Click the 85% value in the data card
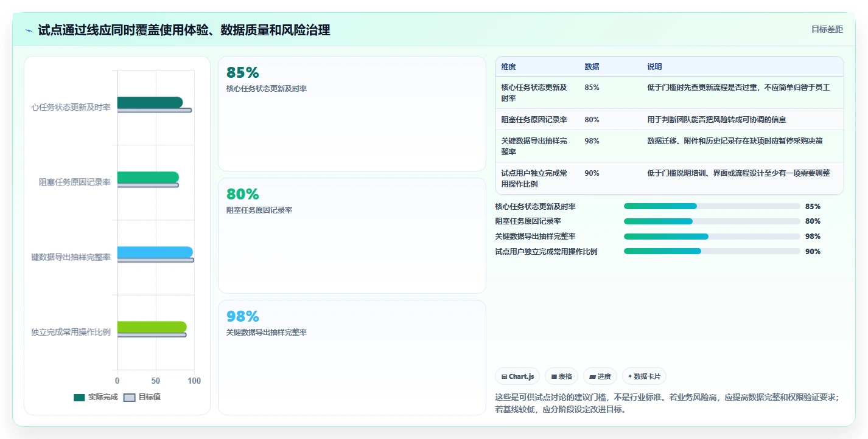Image resolution: width=868 pixels, height=439 pixels. pos(242,72)
